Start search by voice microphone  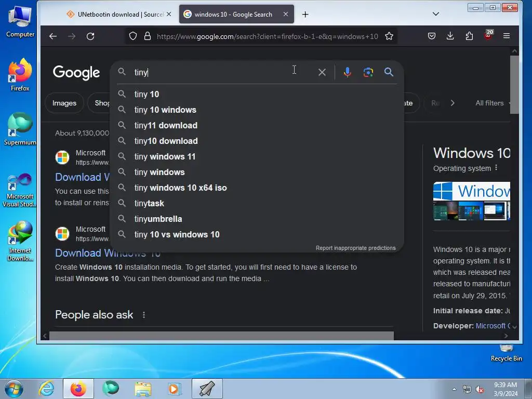click(x=347, y=72)
